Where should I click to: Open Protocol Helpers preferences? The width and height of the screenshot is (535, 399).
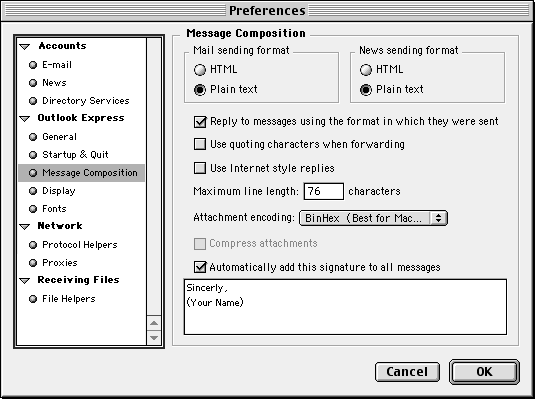pos(80,245)
